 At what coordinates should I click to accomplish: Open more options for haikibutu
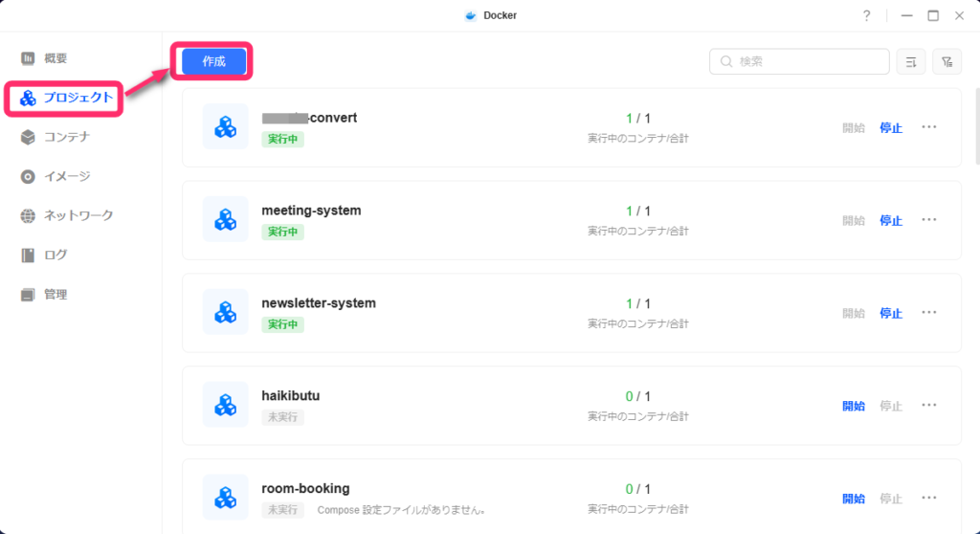pos(928,405)
